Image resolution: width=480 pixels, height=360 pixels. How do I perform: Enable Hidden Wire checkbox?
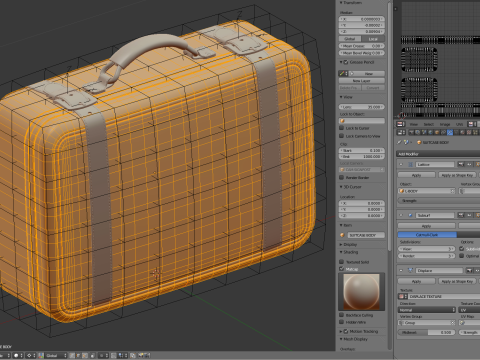tap(341, 322)
